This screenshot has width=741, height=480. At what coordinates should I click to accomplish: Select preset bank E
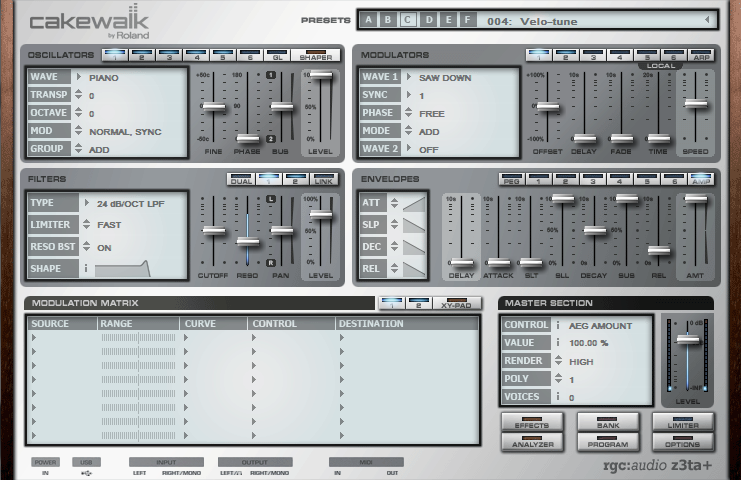click(448, 20)
